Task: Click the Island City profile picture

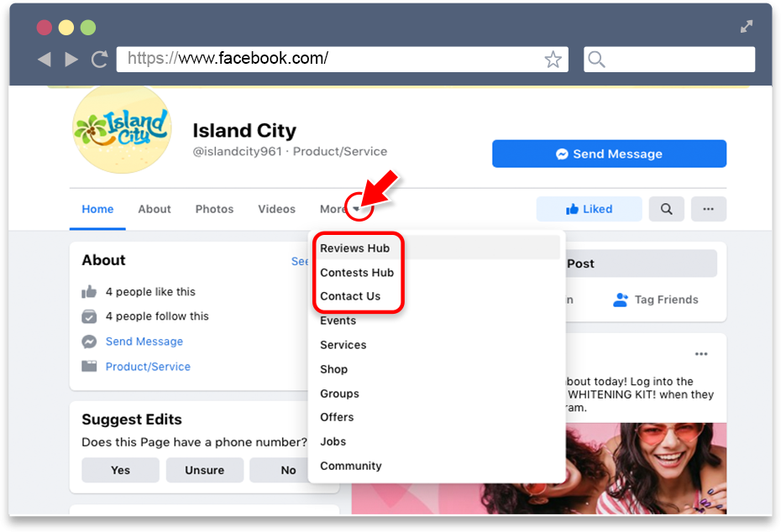Action: pos(122,129)
